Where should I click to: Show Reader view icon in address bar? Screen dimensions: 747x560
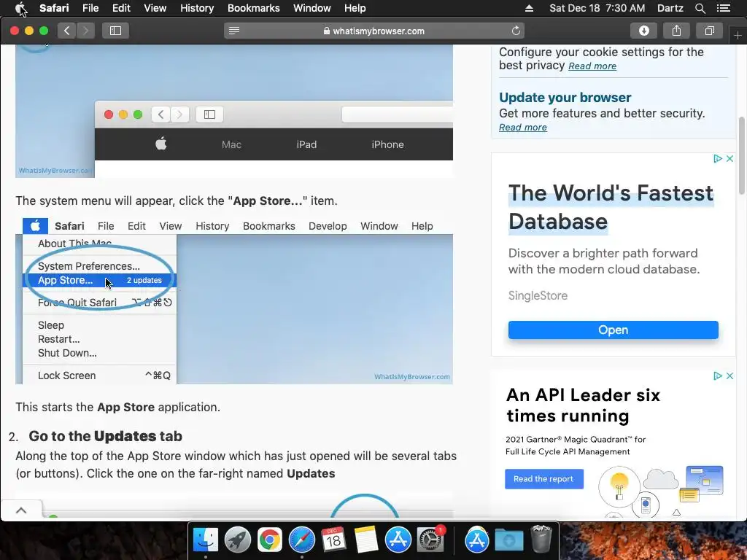coord(234,31)
